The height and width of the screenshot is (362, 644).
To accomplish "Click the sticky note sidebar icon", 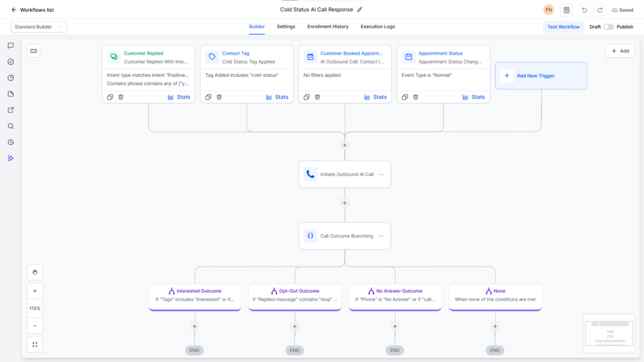I will [11, 94].
